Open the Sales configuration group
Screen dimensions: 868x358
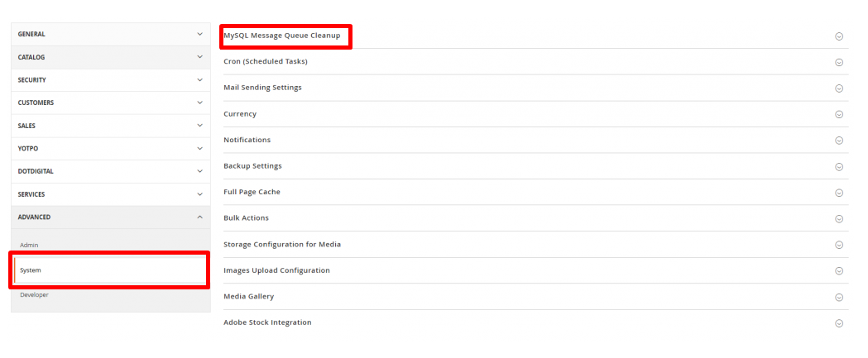click(x=110, y=126)
